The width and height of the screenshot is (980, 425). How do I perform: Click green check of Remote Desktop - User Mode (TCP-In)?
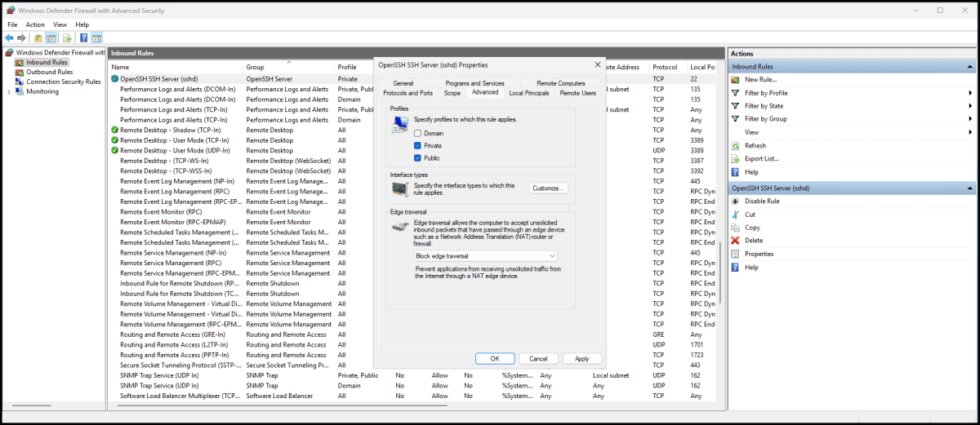115,140
